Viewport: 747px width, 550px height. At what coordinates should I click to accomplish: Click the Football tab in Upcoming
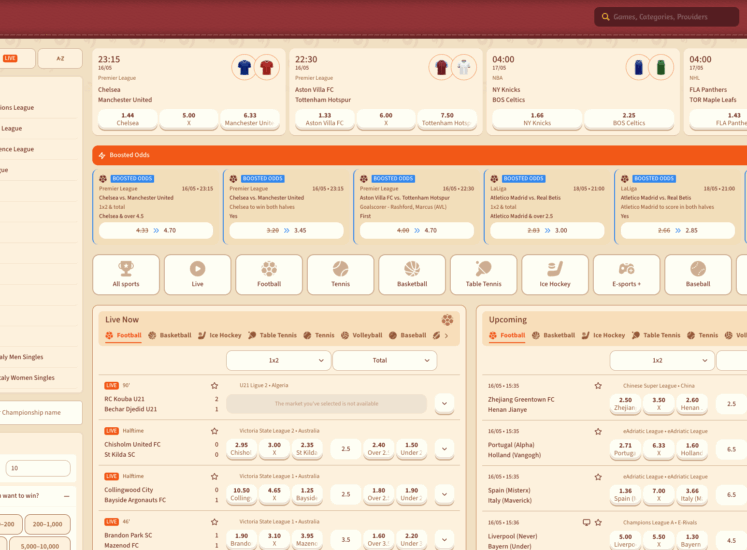pos(507,336)
